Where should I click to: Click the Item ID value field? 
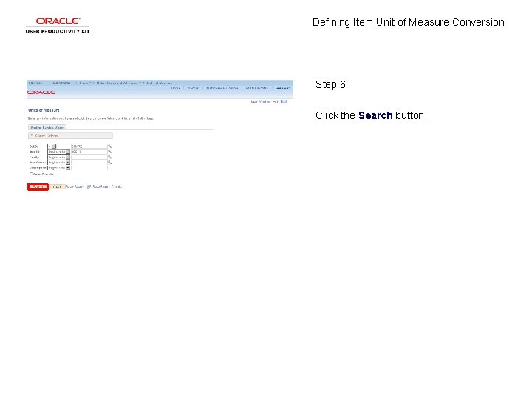(x=89, y=151)
